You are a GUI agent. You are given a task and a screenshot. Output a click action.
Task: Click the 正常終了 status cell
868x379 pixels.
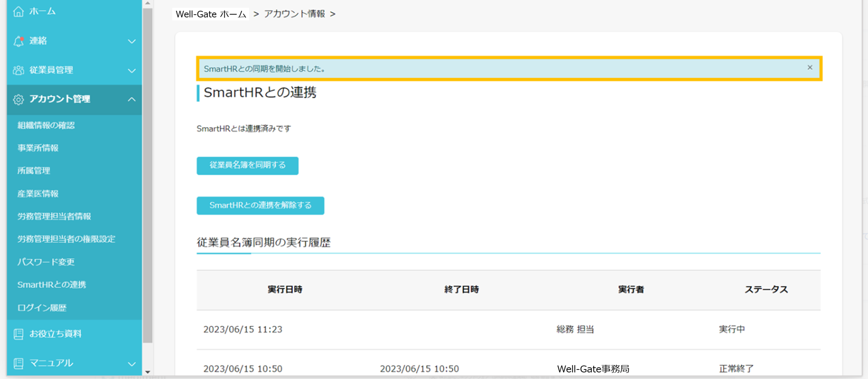(736, 369)
